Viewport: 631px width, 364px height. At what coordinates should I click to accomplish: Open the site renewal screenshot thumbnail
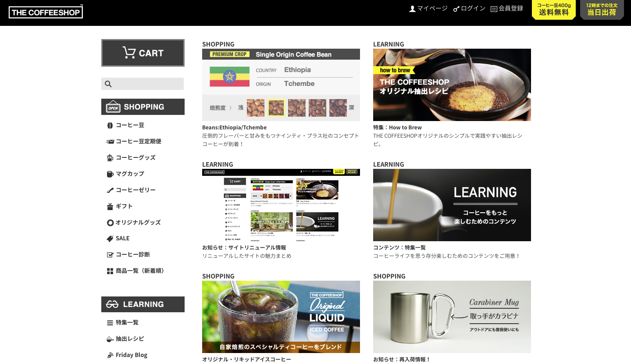point(281,205)
